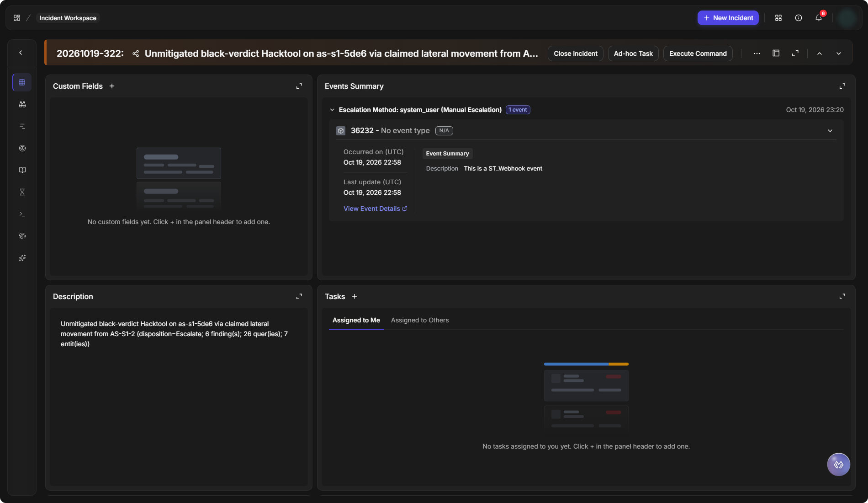868x503 pixels.
Task: Toggle the panel layout icon in the incident header
Action: (776, 53)
